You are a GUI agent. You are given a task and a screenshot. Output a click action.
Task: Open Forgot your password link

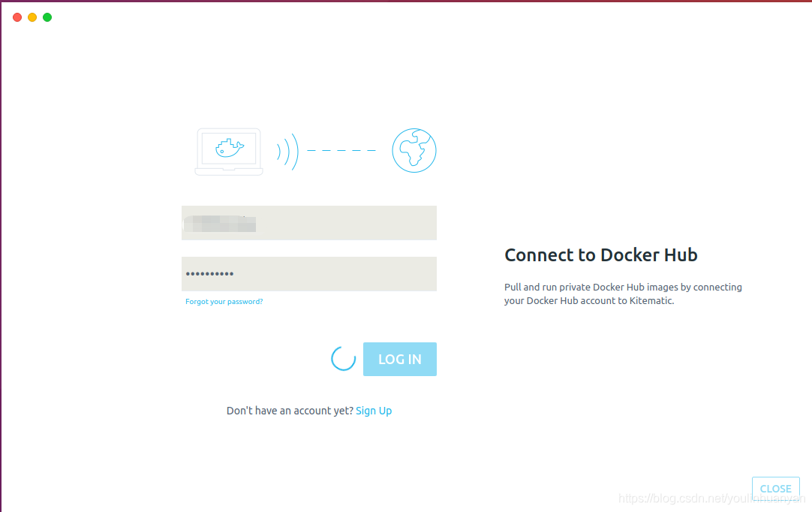pyautogui.click(x=224, y=302)
